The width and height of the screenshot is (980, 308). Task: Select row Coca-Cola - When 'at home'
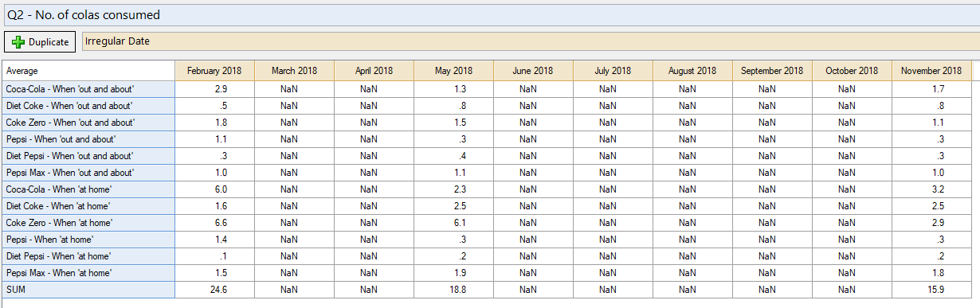point(88,189)
